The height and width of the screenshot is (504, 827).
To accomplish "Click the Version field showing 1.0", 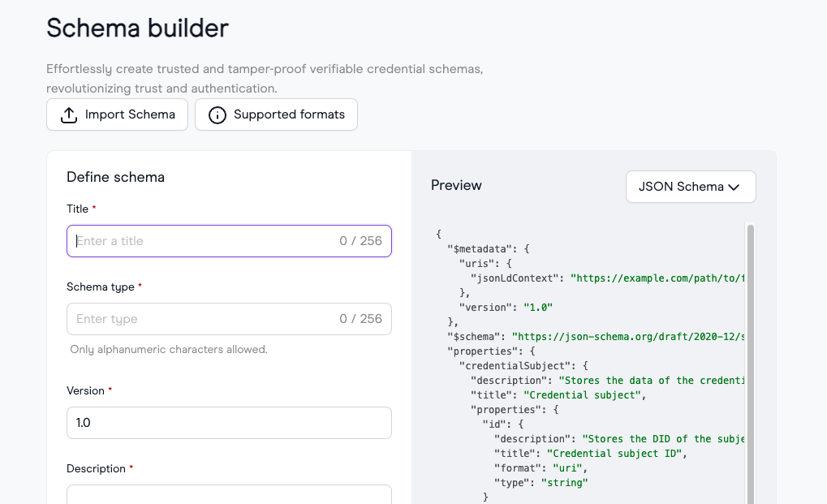I will (x=229, y=423).
